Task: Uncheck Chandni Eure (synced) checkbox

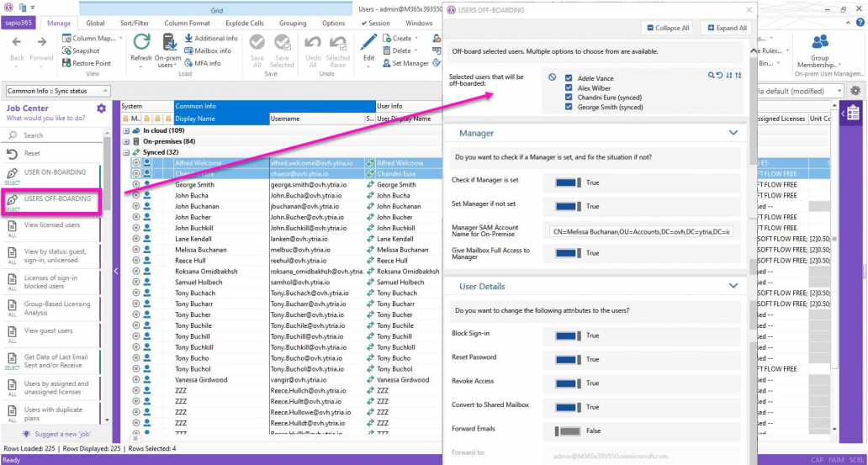Action: [569, 98]
